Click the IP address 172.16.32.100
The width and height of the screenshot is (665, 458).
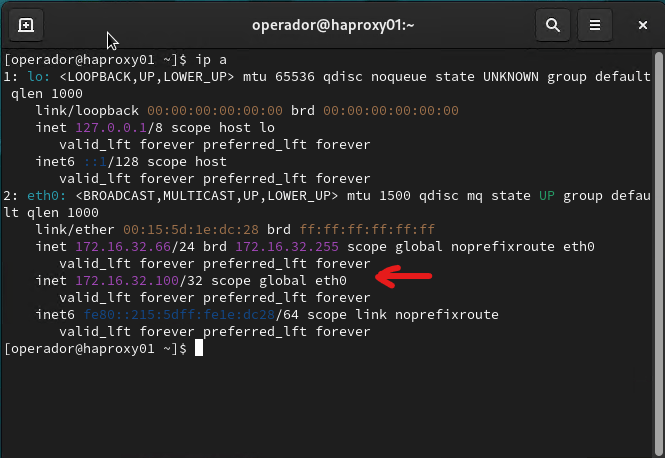pyautogui.click(x=129, y=281)
